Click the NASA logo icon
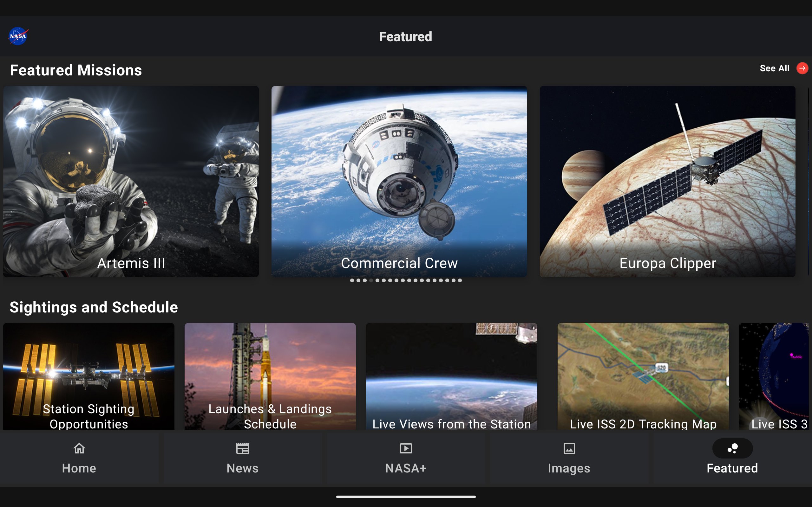 pyautogui.click(x=18, y=36)
